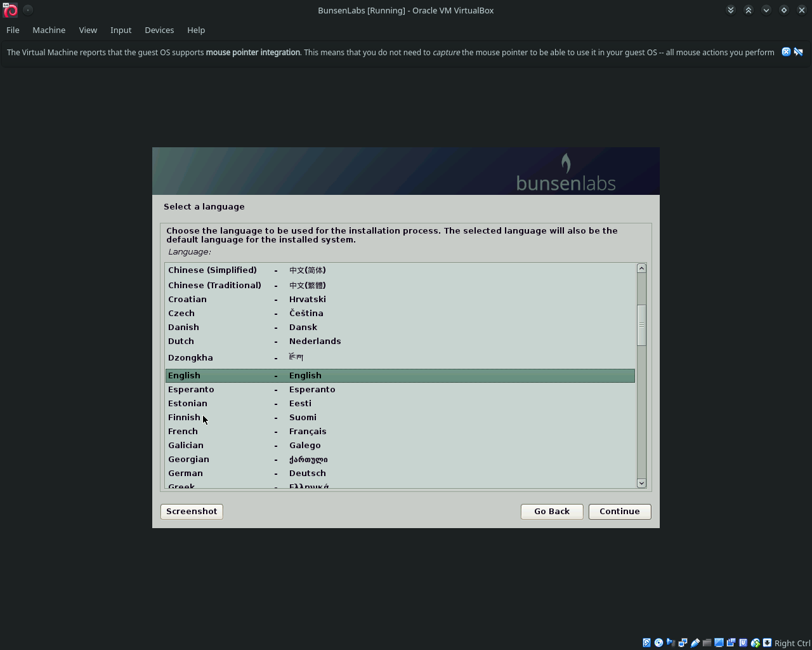Dismiss the mouse pointer integration notification
The image size is (812, 650).
tap(786, 52)
